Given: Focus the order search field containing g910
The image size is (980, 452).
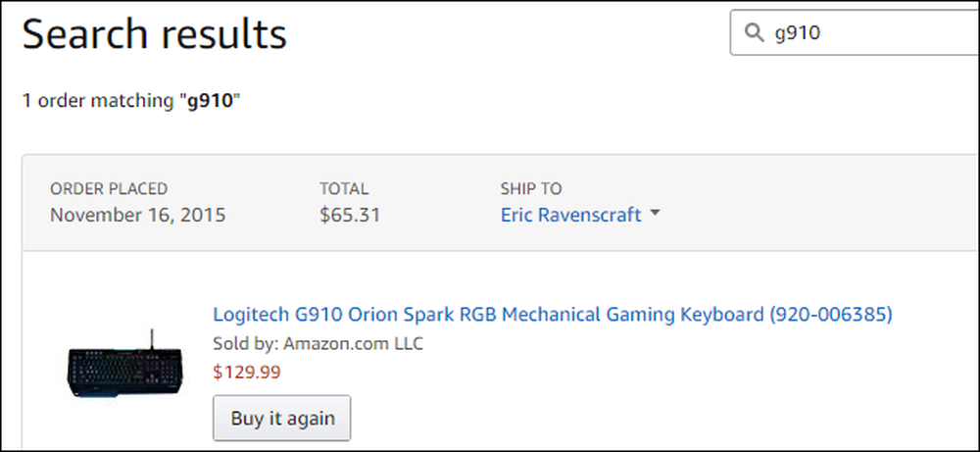Looking at the screenshot, I should (x=855, y=32).
